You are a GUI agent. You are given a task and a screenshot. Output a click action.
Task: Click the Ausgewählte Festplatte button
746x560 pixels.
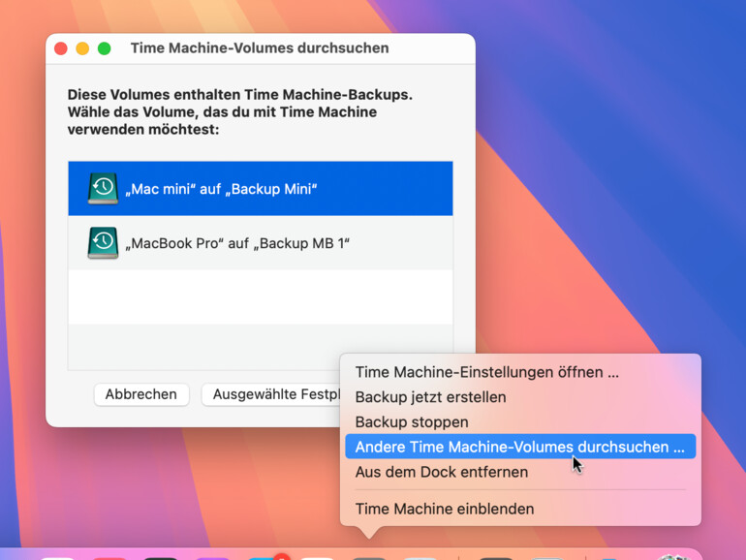(x=271, y=394)
